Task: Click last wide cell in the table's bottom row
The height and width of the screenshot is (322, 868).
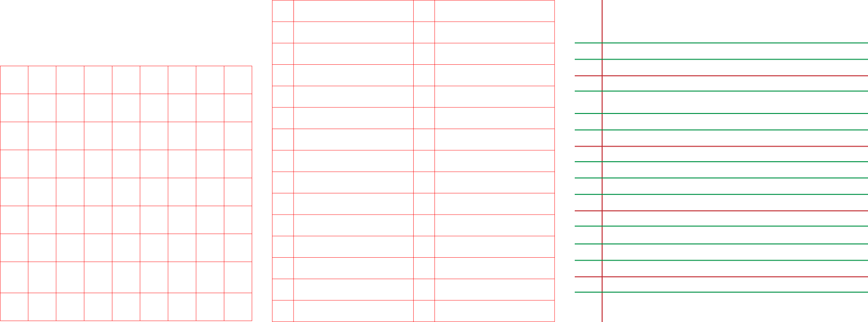Action: 494,311
